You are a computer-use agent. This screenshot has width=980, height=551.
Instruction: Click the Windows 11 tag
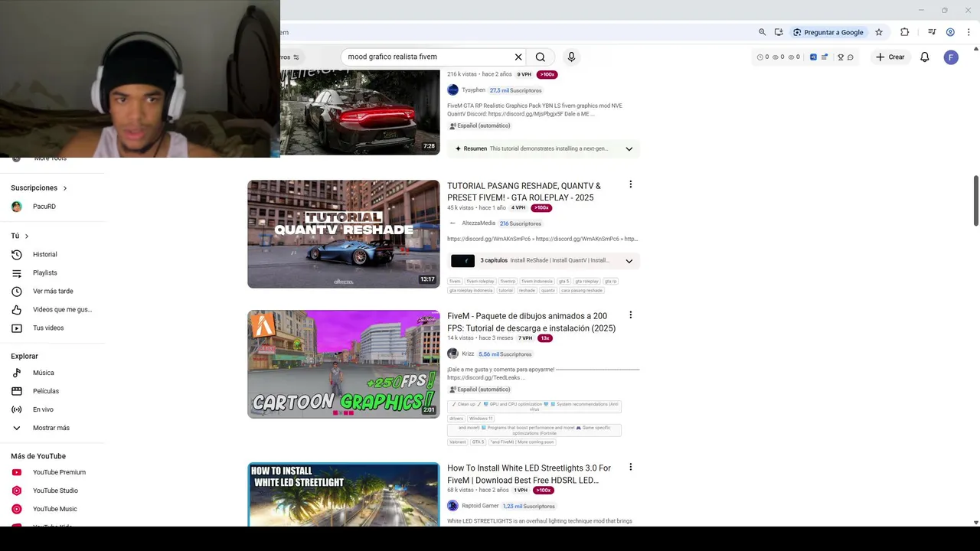[x=481, y=419]
